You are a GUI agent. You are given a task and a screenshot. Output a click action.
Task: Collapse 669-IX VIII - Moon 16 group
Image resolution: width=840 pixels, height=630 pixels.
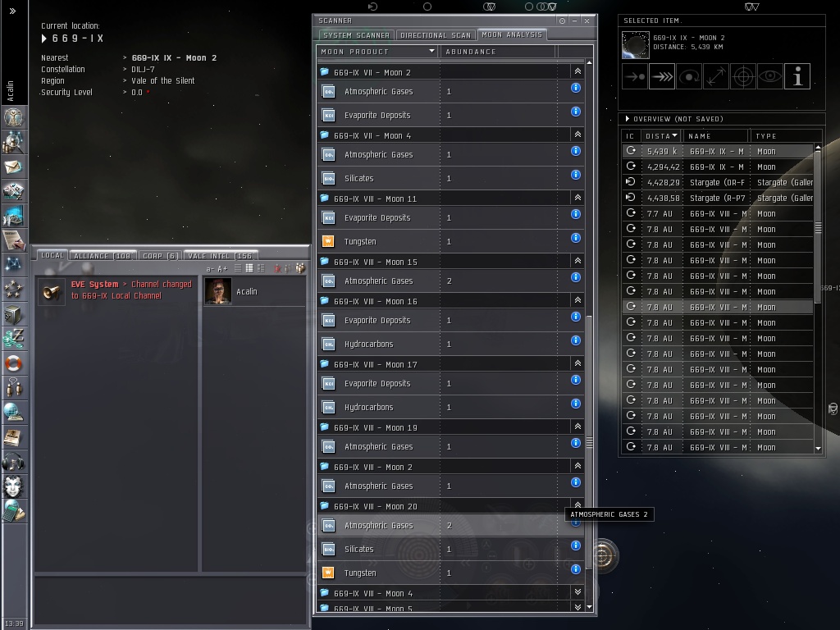(x=577, y=300)
